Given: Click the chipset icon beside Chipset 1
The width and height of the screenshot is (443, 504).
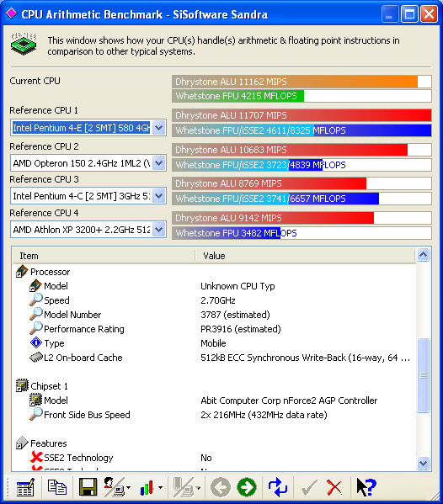Looking at the screenshot, I should pyautogui.click(x=22, y=385).
